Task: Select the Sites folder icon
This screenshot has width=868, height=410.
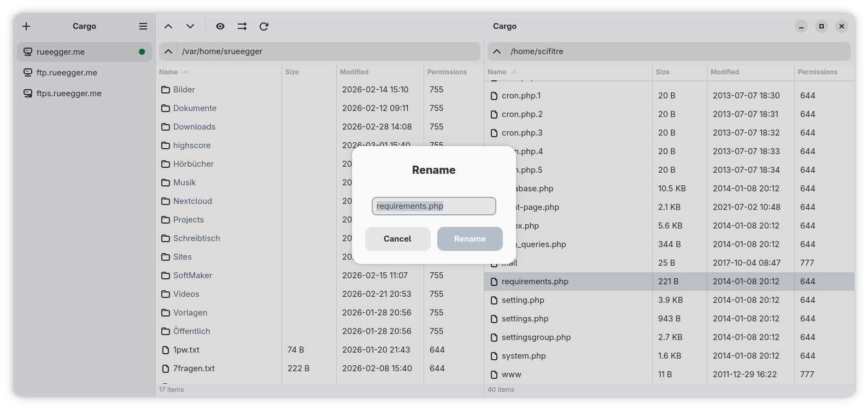Action: click(166, 257)
